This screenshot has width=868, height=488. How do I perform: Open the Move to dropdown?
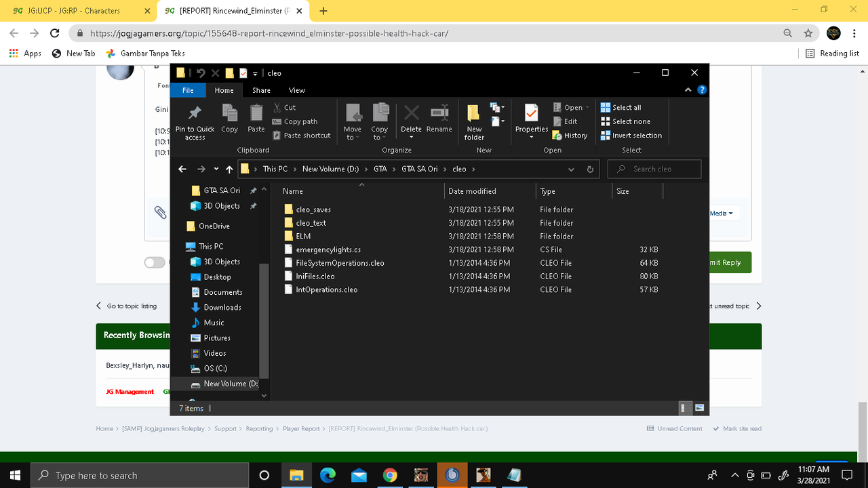tap(353, 123)
